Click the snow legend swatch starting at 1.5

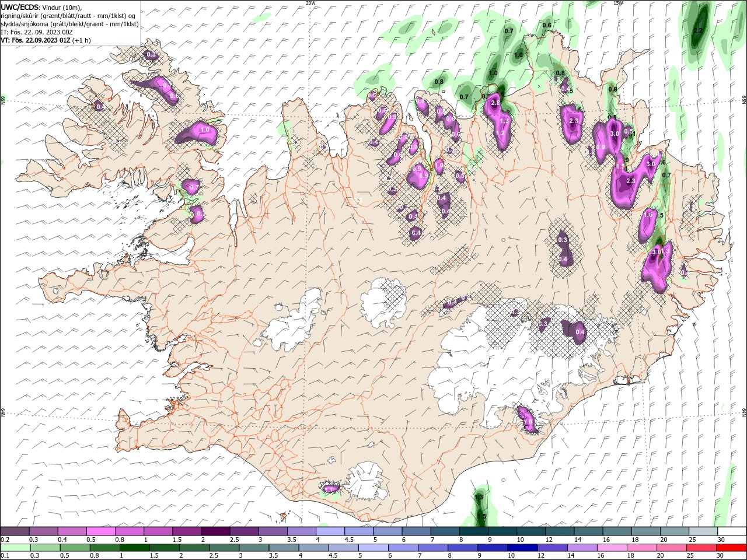click(x=187, y=531)
